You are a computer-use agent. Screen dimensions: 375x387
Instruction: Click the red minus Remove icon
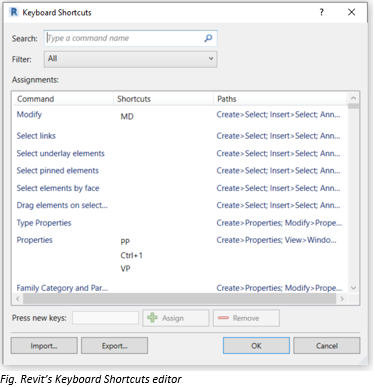click(x=223, y=318)
